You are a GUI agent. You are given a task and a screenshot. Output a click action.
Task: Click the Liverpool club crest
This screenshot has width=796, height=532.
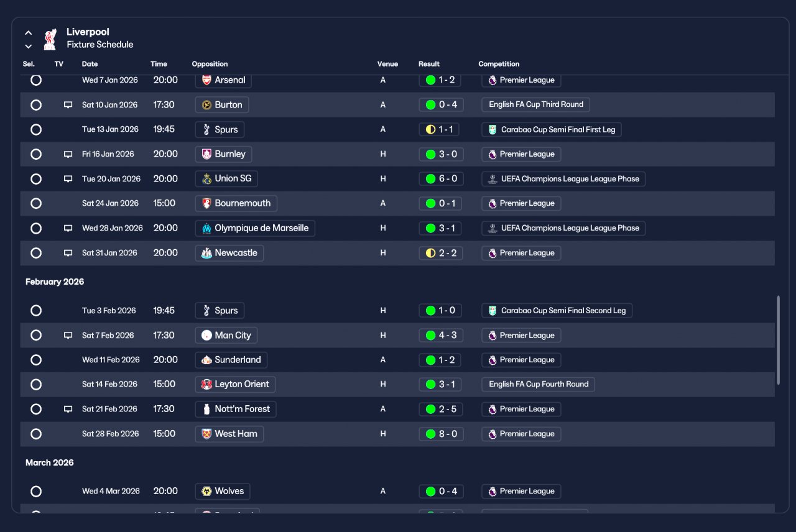click(x=50, y=39)
